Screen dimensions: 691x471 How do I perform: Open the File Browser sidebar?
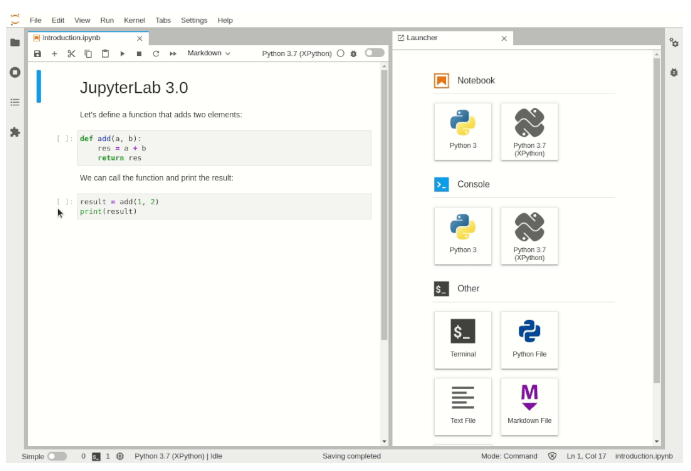[14, 42]
